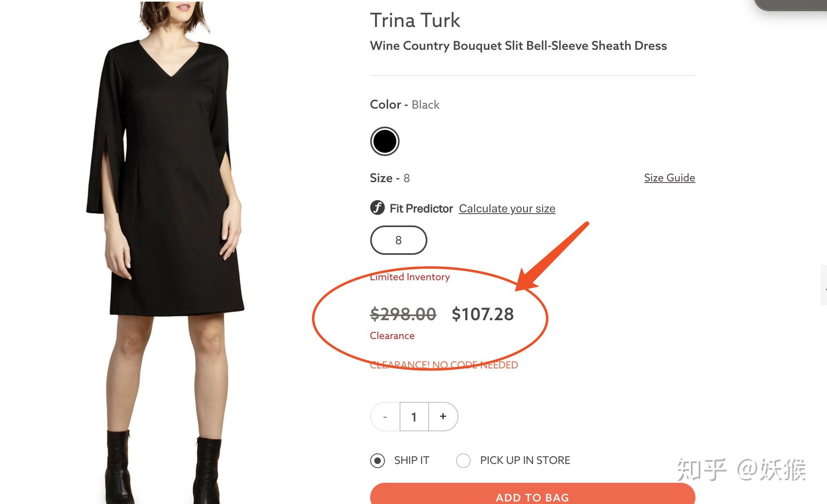Expand the side tab on right edge
The width and height of the screenshot is (827, 504).
824,285
